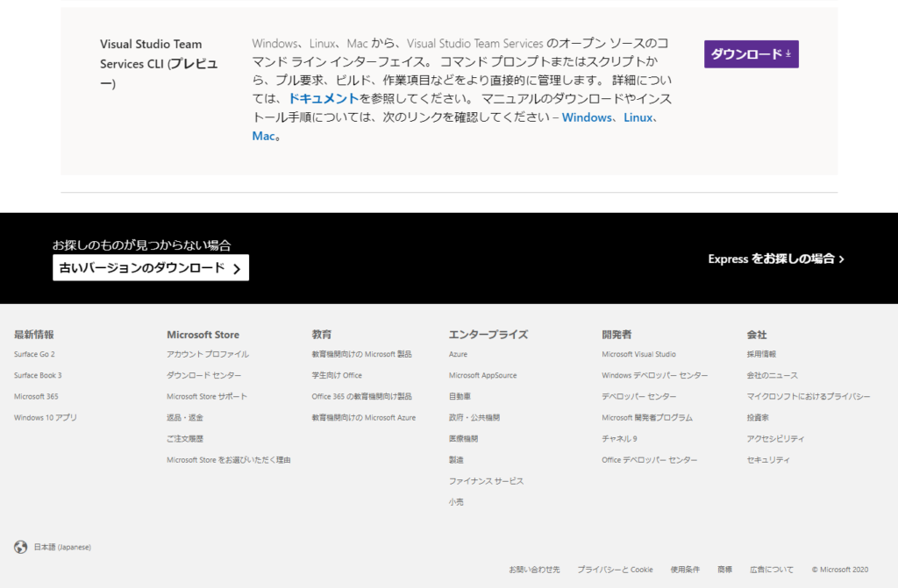The width and height of the screenshot is (898, 588).
Task: Open Azure under エンタープライズ
Action: [x=458, y=354]
